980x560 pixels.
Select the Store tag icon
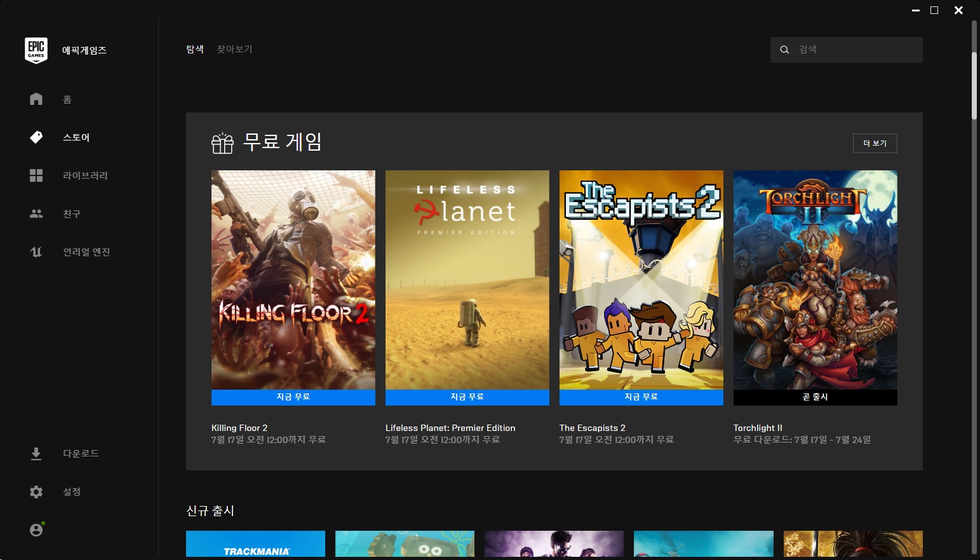tap(36, 137)
